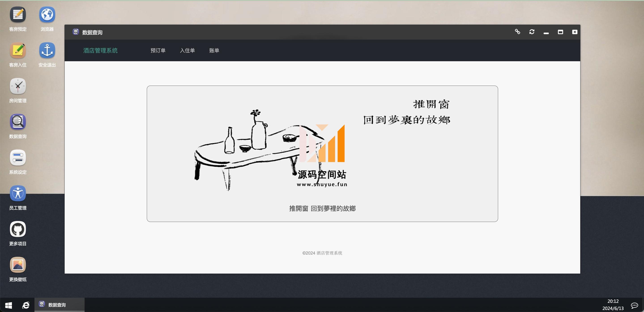644x312 pixels.
Task: Open the 数据查询 desktop icon
Action: point(18,122)
